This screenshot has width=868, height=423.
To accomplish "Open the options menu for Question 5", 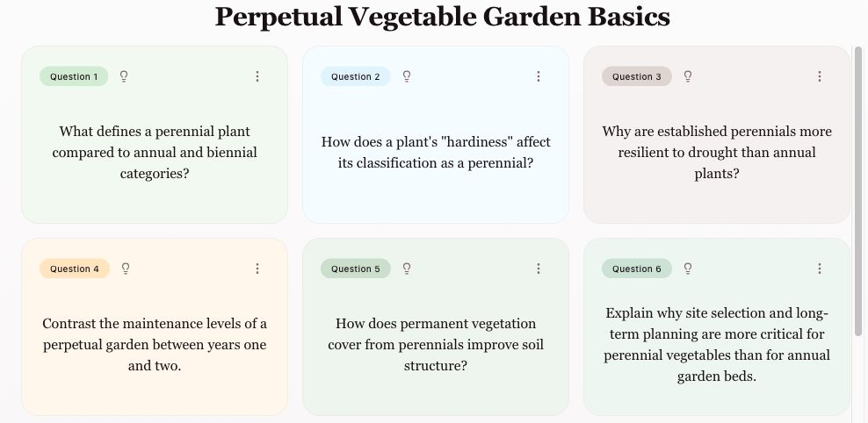I will tap(539, 269).
